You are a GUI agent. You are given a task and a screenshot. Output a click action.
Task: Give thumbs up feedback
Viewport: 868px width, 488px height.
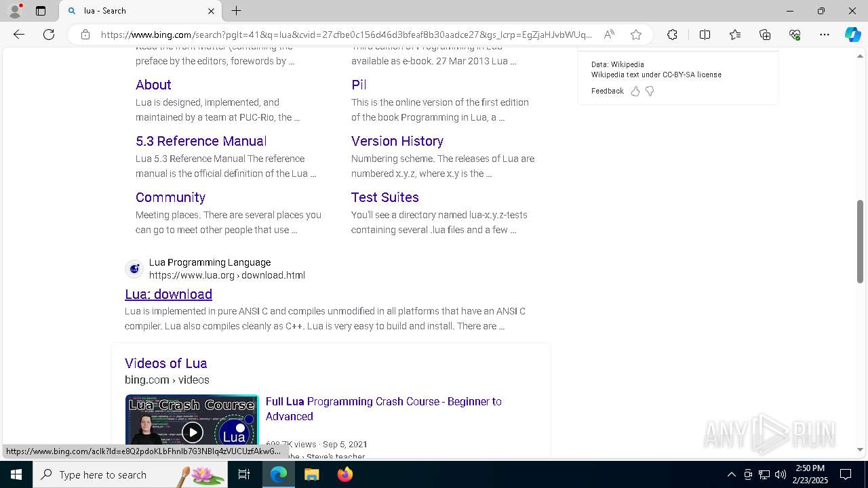[635, 91]
